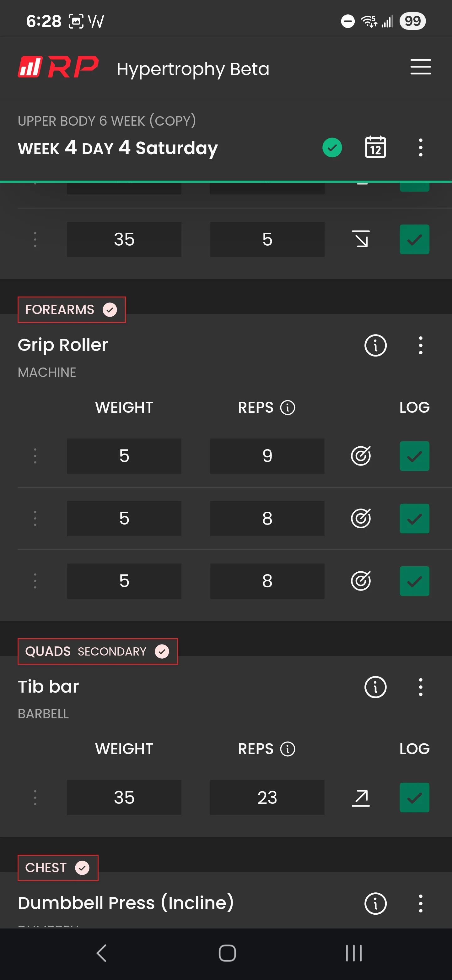Tap the up-arrow icon on Tib bar set
Image resolution: width=452 pixels, height=980 pixels.
coord(360,798)
